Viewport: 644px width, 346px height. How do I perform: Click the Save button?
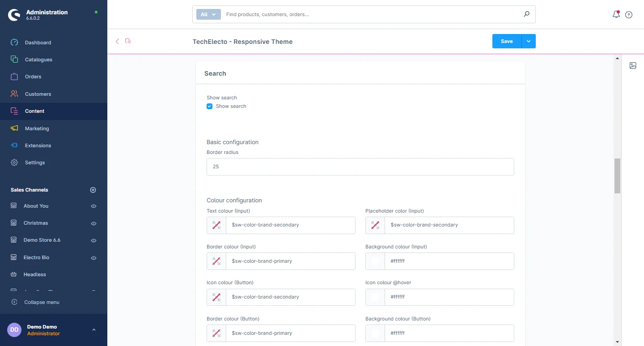tap(507, 41)
